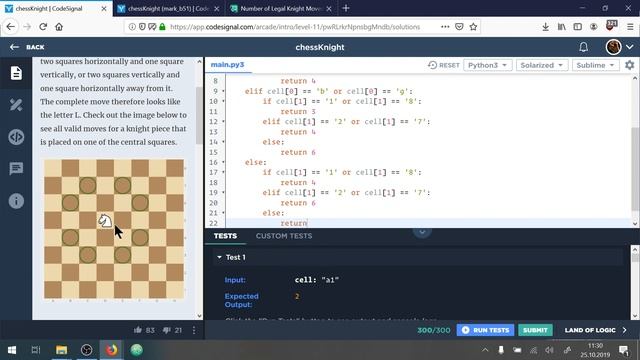Downvote the task with thumbs down
The height and width of the screenshot is (360, 640).
tap(167, 330)
